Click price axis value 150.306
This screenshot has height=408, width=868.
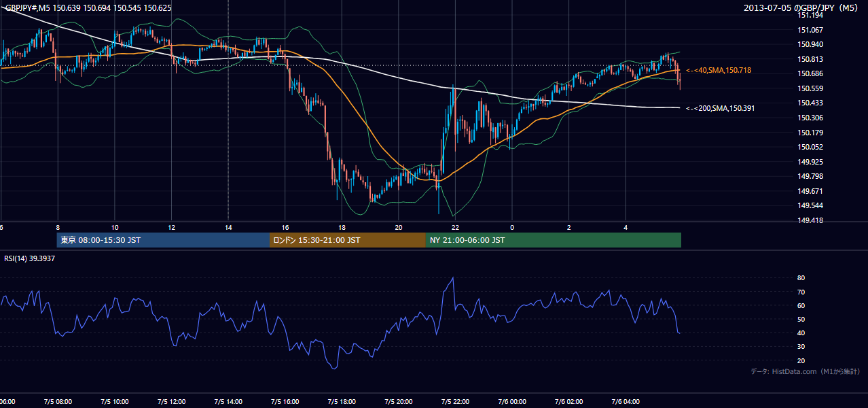[811, 118]
